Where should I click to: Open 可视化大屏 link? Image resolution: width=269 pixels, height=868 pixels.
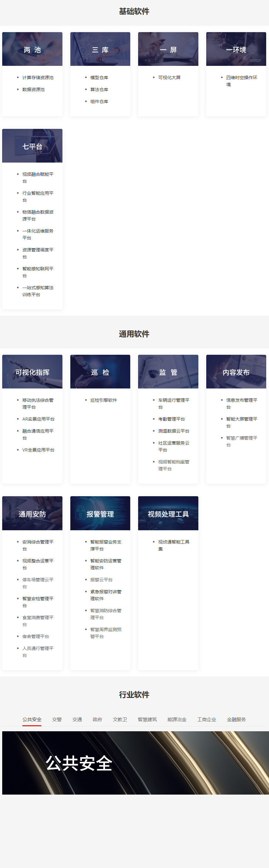coord(169,78)
